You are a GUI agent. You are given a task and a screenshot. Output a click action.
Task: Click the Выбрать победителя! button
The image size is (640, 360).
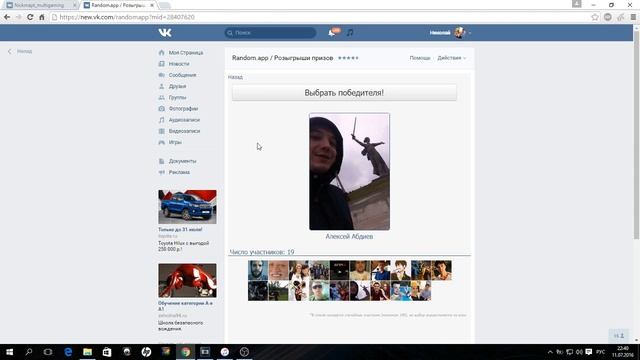pyautogui.click(x=344, y=93)
